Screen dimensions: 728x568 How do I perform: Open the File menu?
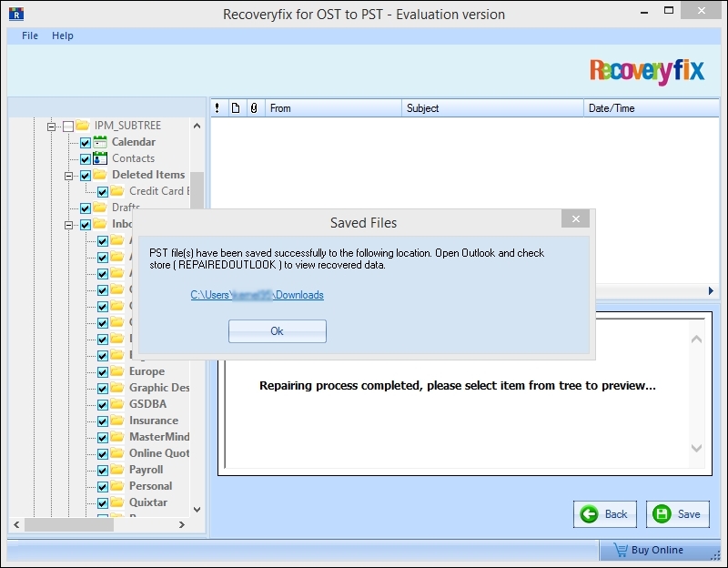click(x=30, y=35)
